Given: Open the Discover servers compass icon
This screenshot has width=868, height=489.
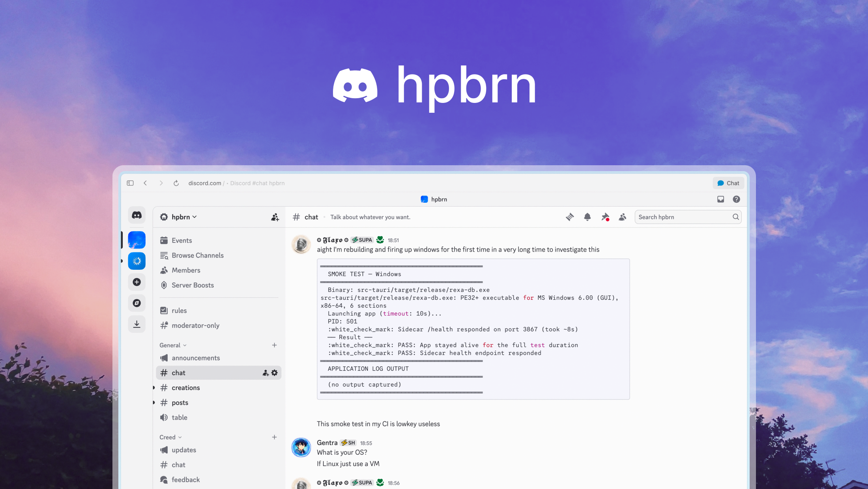Looking at the screenshot, I should [x=137, y=303].
